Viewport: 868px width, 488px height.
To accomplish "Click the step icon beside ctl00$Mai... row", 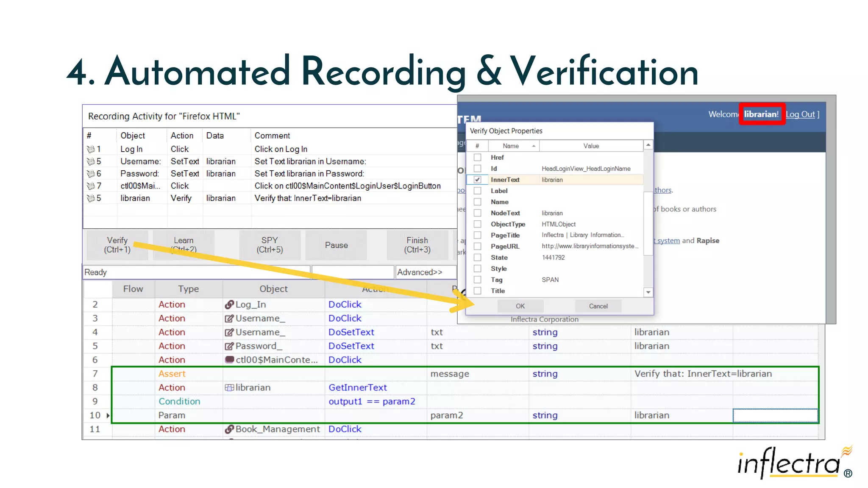I will (91, 186).
